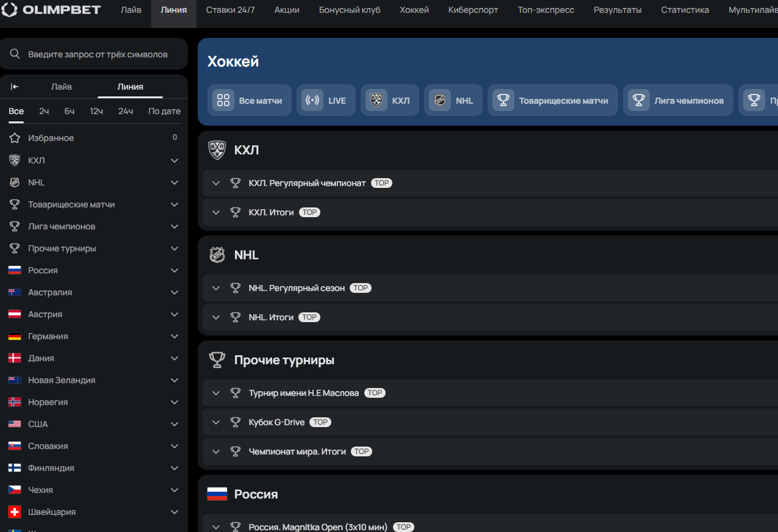The height and width of the screenshot is (532, 778).
Task: Expand КХЛ. Регулярный чемпионат row
Action: coord(215,183)
